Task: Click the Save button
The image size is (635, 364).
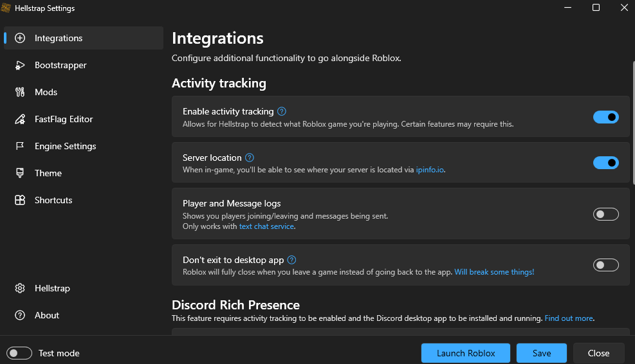Action: pyautogui.click(x=542, y=353)
